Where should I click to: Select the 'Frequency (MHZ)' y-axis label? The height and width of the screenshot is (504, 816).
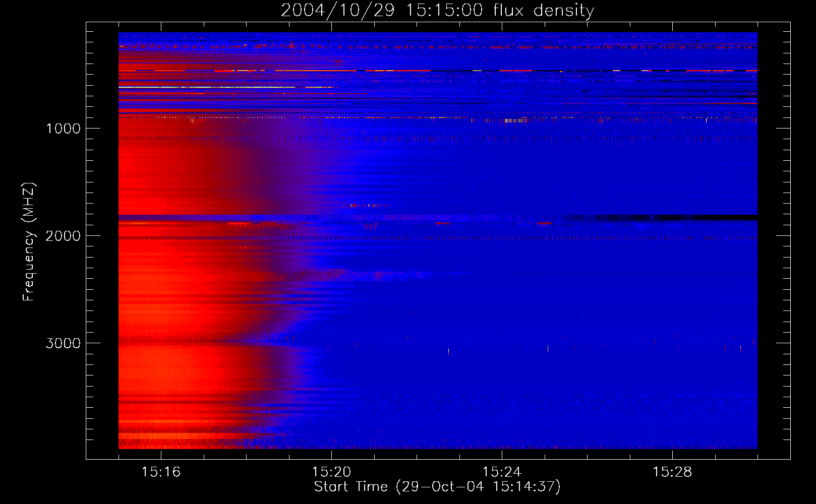pyautogui.click(x=29, y=242)
